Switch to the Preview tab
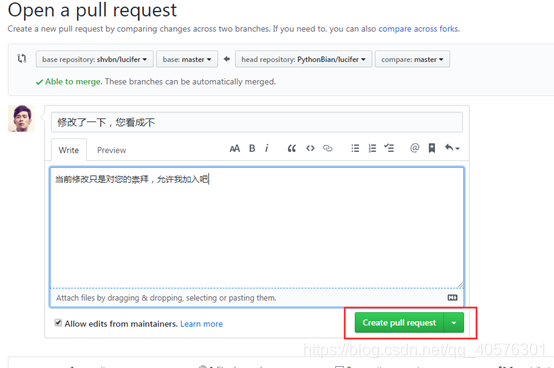554x368 pixels. pos(112,150)
